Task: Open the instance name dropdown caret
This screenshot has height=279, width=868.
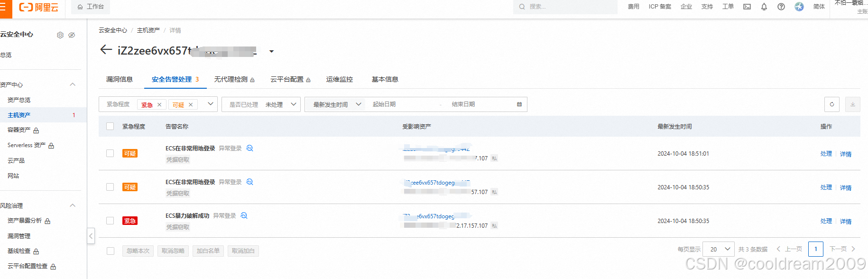Action: [271, 51]
